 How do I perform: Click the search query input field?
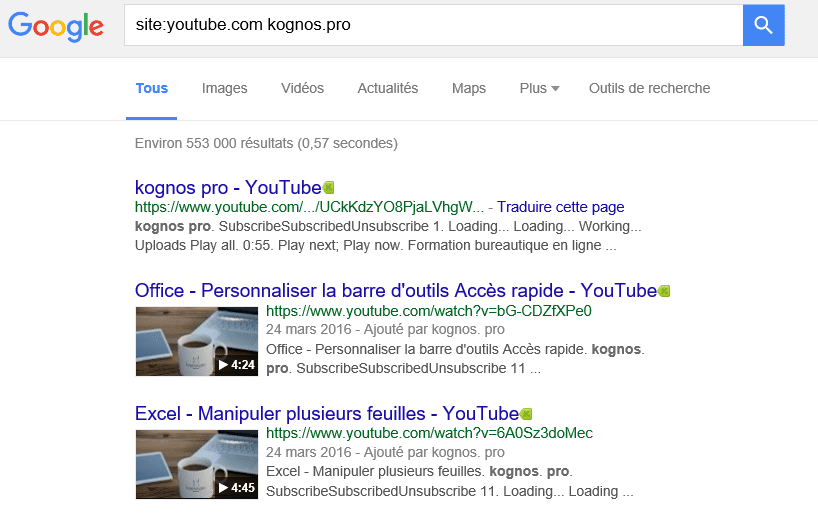434,25
